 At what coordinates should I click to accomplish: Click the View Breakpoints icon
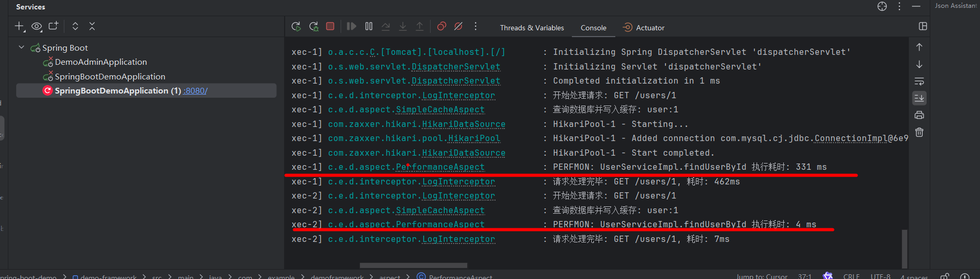coord(442,27)
